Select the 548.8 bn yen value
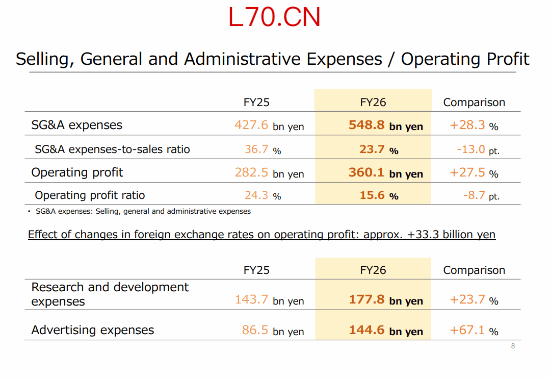 pos(386,125)
